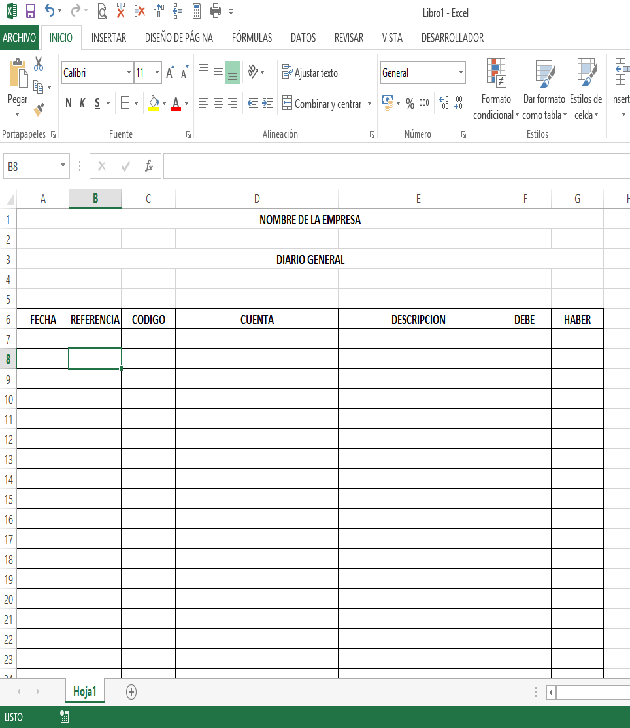Select column D header
Viewport: 630px width, 728px height.
click(x=257, y=199)
